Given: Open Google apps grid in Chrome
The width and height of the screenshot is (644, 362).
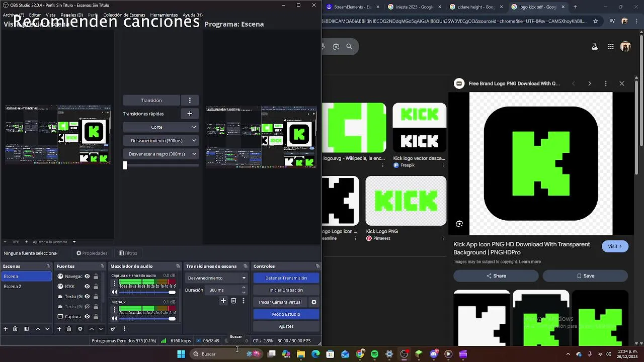Looking at the screenshot, I should (611, 47).
